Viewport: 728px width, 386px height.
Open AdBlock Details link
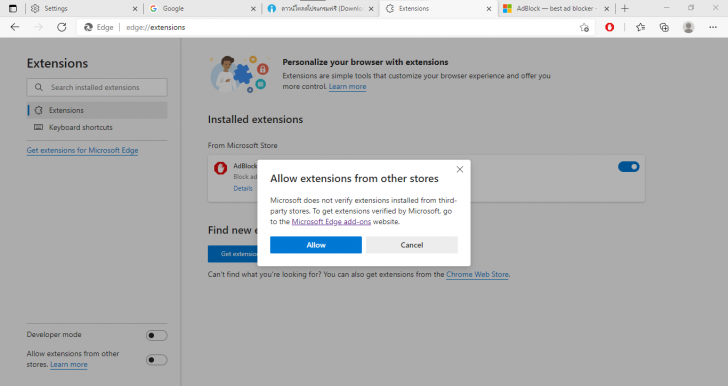tap(243, 189)
